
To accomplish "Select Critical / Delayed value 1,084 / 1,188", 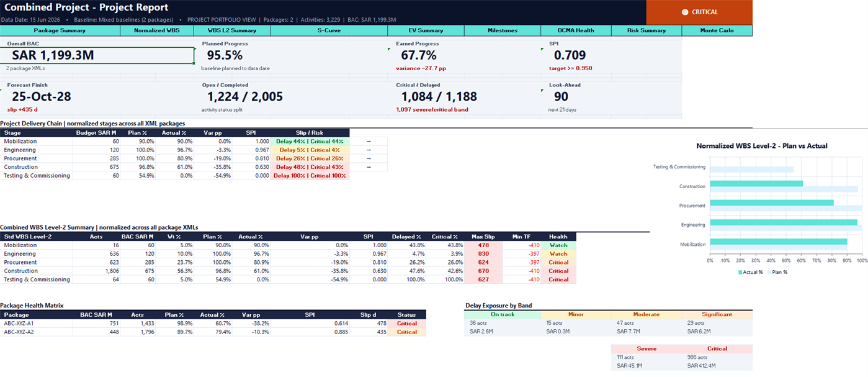I will tap(439, 97).
